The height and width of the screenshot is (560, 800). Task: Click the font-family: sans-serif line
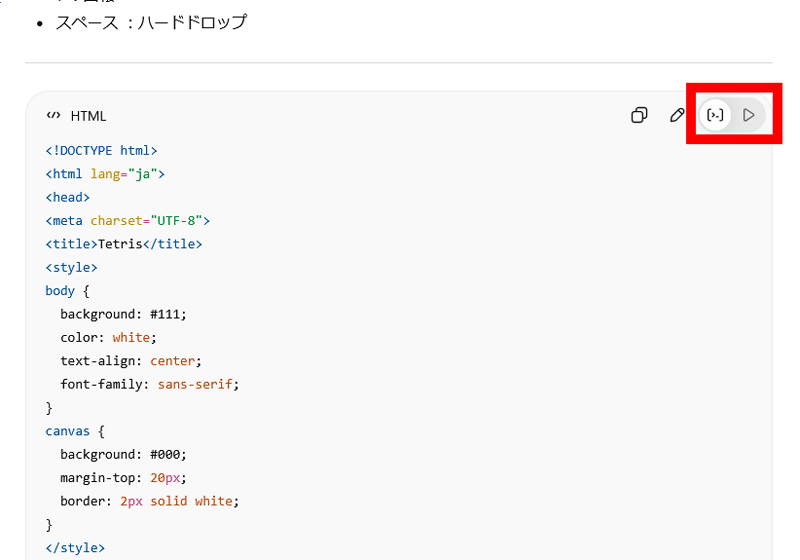tap(150, 384)
